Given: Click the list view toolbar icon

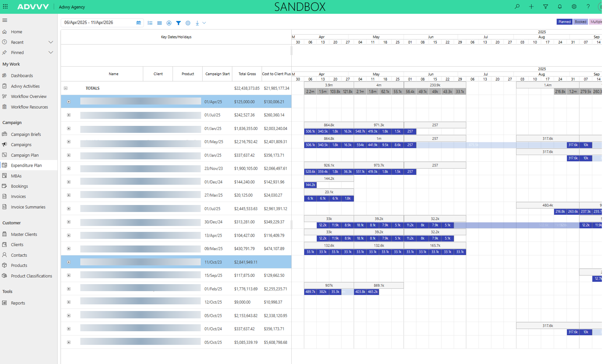Looking at the screenshot, I should click(150, 23).
